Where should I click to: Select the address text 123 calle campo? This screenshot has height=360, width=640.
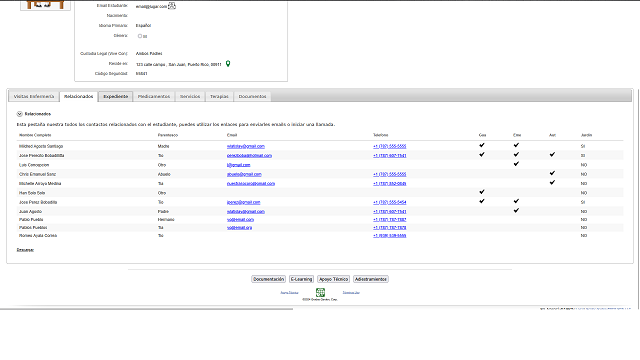click(x=151, y=64)
